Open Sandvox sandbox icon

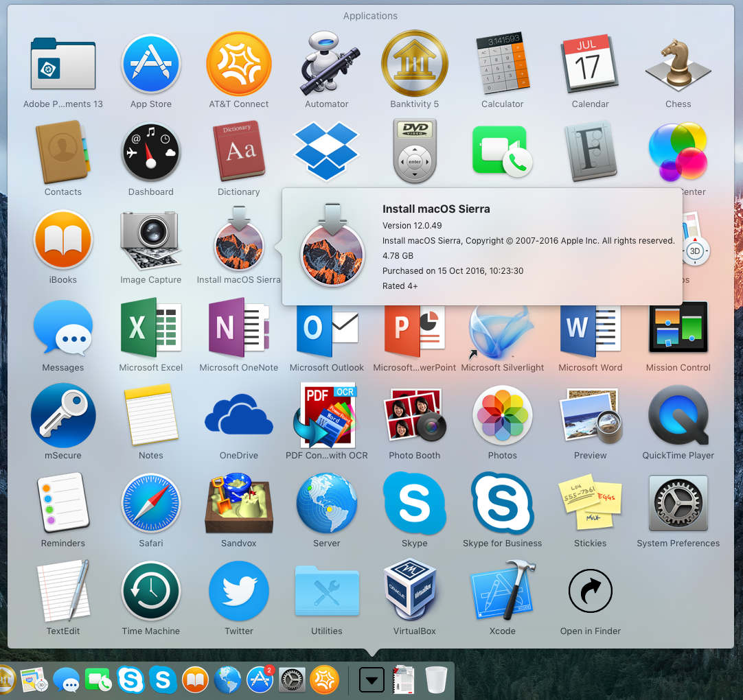pos(239,503)
